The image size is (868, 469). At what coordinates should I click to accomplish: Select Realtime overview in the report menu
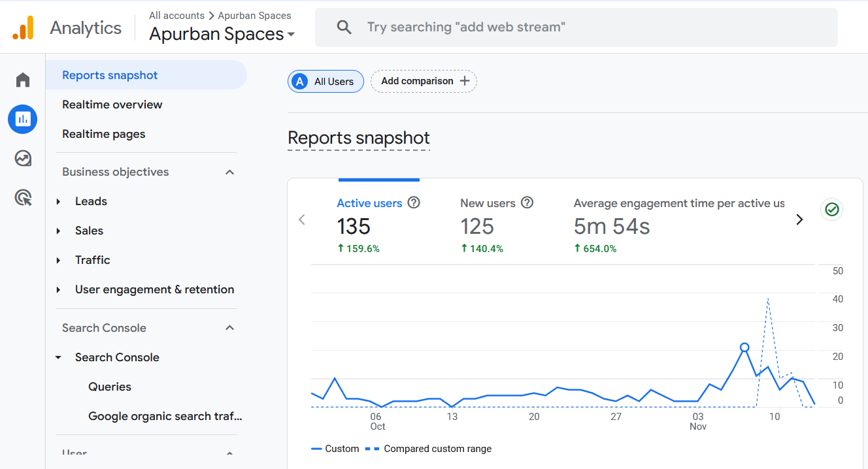coord(112,105)
